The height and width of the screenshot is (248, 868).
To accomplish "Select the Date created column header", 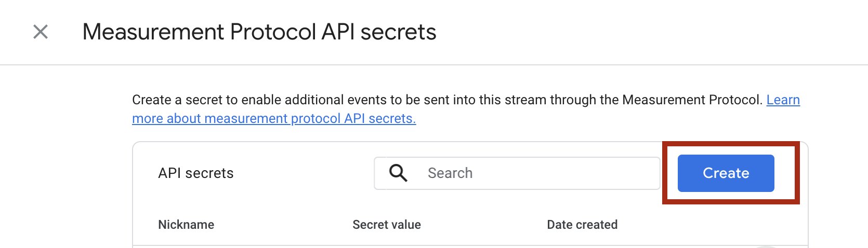I will (582, 225).
